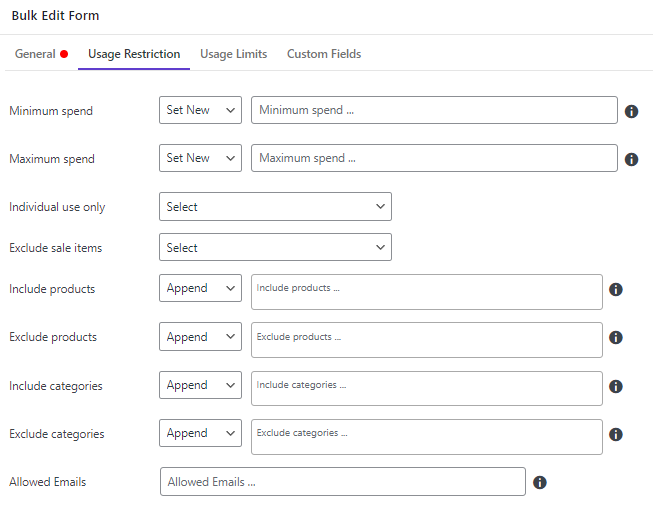
Task: Click into the Allowed Emails text box
Action: (343, 481)
